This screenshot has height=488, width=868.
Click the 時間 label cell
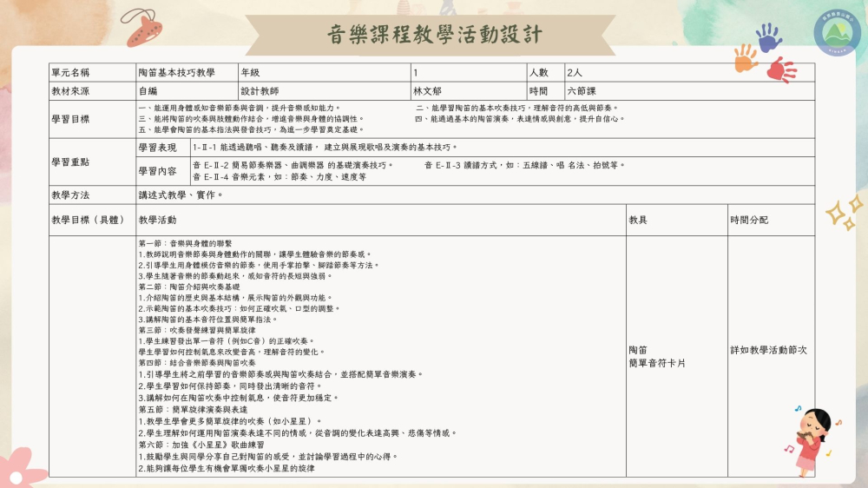tap(546, 91)
